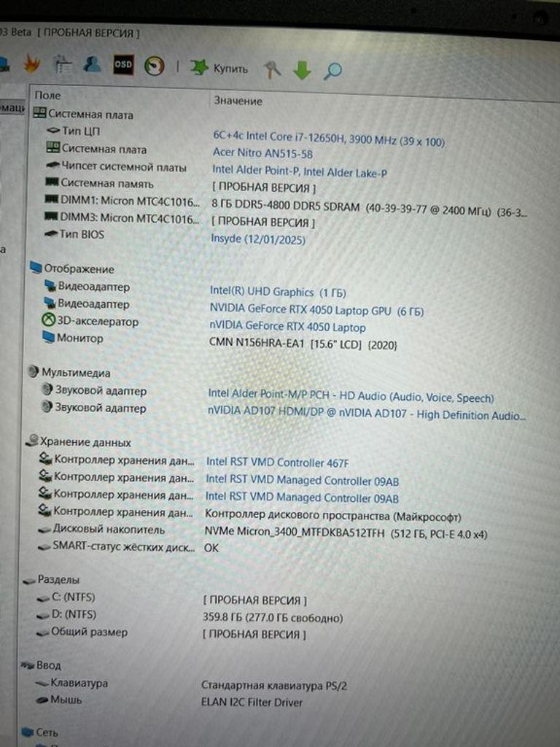Image resolution: width=560 pixels, height=747 pixels.
Task: Click the user silhouette toolbar icon
Action: (92, 64)
